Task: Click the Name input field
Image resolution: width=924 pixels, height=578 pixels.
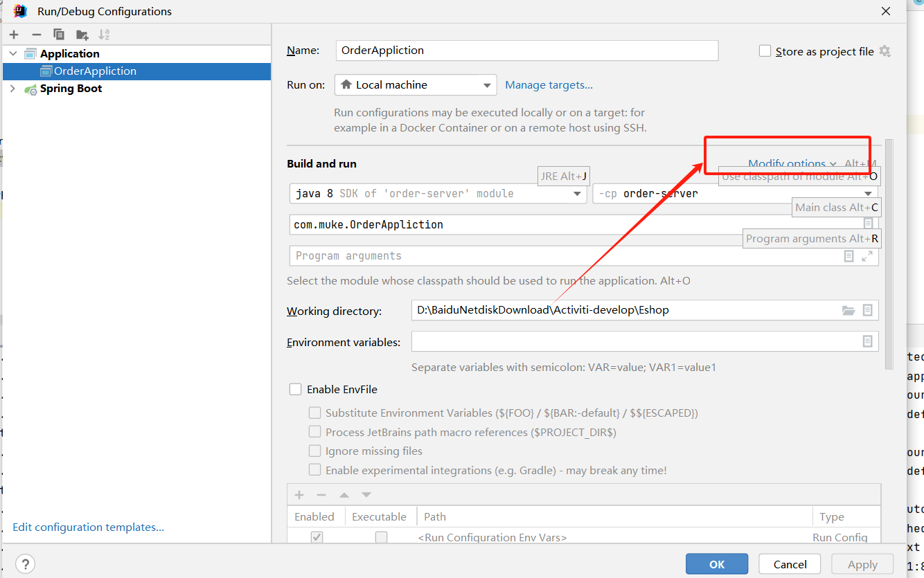Action: [x=527, y=51]
